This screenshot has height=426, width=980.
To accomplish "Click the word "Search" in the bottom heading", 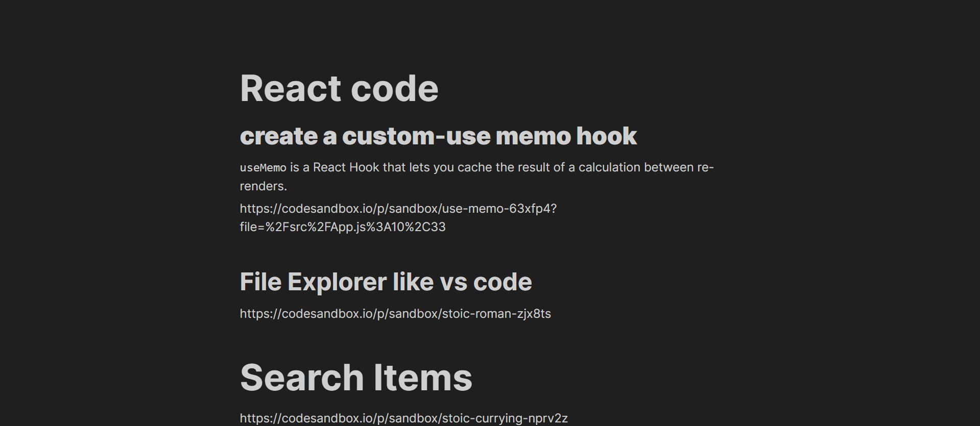I will click(302, 378).
